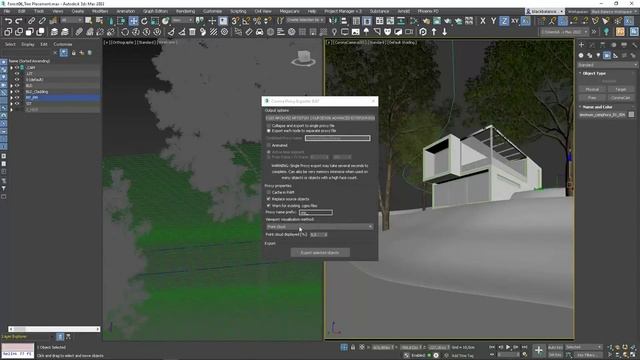
Task: Click the Target camera button
Action: pyautogui.click(x=620, y=89)
